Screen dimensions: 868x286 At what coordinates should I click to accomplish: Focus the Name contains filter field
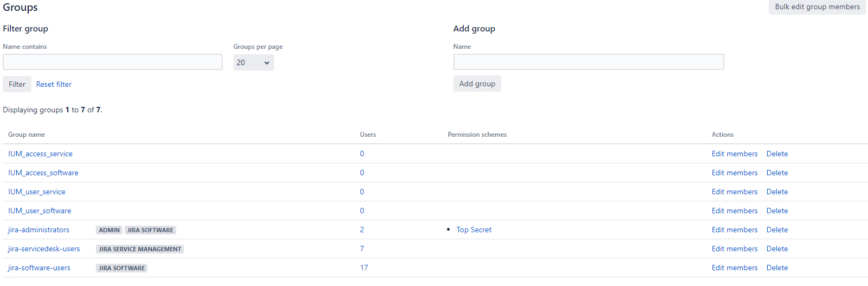click(112, 62)
